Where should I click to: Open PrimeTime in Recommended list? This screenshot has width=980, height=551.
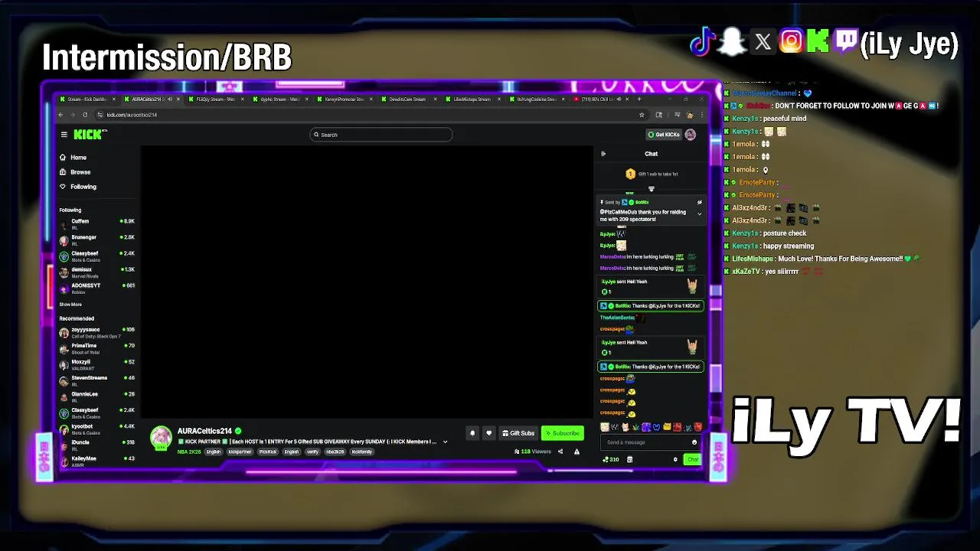pyautogui.click(x=97, y=348)
